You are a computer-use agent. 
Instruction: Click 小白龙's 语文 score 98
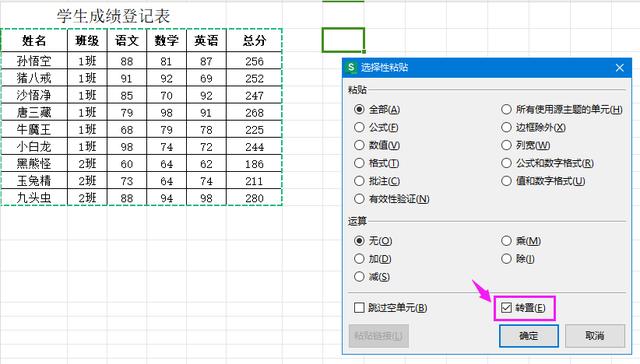coord(127,146)
